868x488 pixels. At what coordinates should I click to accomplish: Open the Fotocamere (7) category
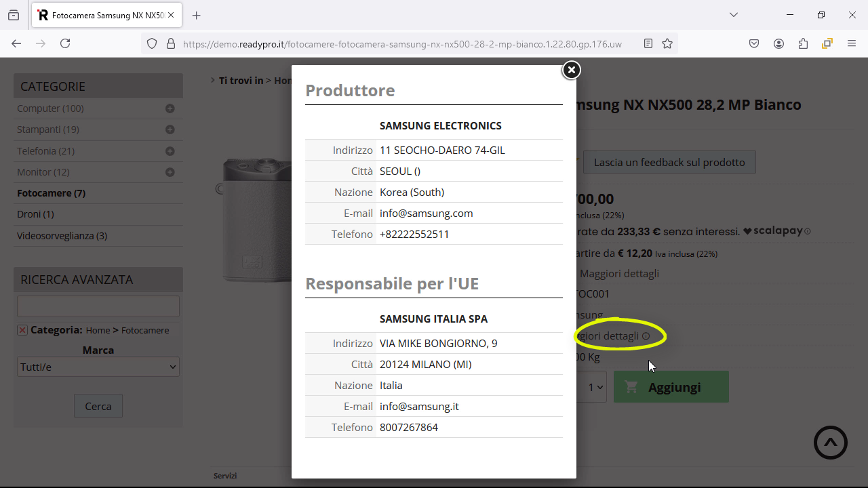[x=51, y=193]
